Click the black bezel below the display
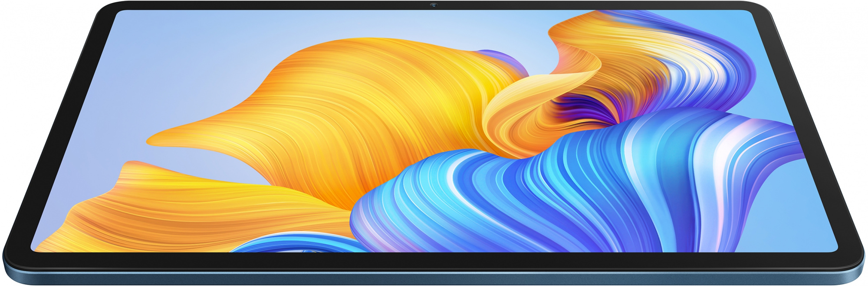The image size is (868, 286). (x=434, y=260)
